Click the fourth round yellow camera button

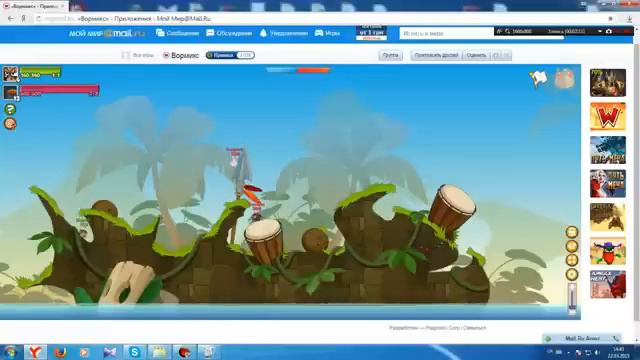coord(572,274)
